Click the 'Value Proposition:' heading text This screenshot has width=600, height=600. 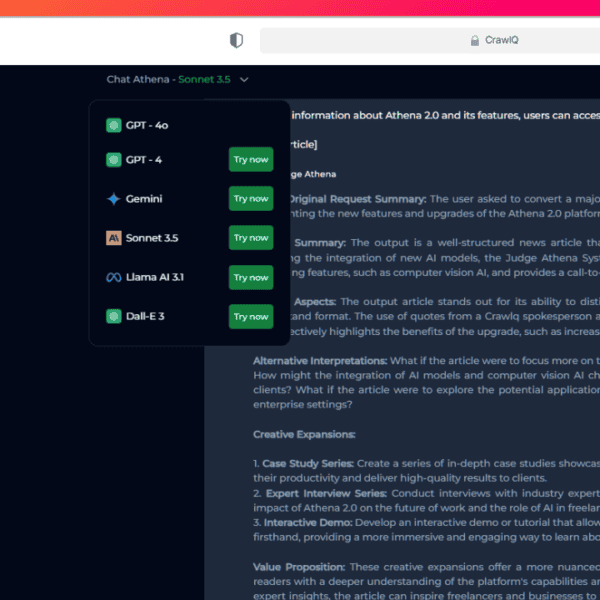pyautogui.click(x=299, y=567)
